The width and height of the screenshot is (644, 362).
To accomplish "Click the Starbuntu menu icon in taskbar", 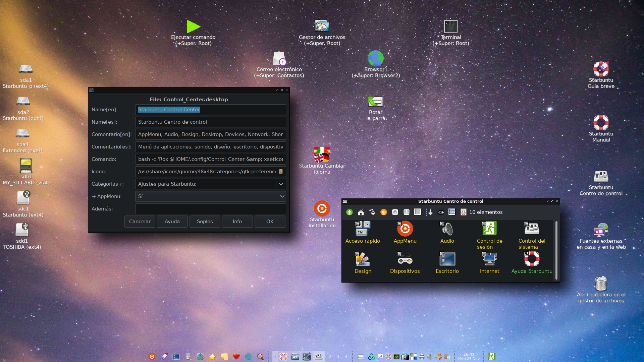I will coord(152,357).
